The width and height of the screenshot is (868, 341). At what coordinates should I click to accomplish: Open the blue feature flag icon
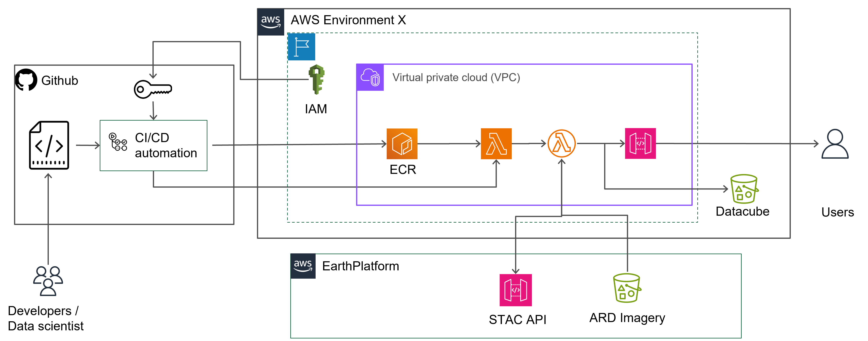302,47
